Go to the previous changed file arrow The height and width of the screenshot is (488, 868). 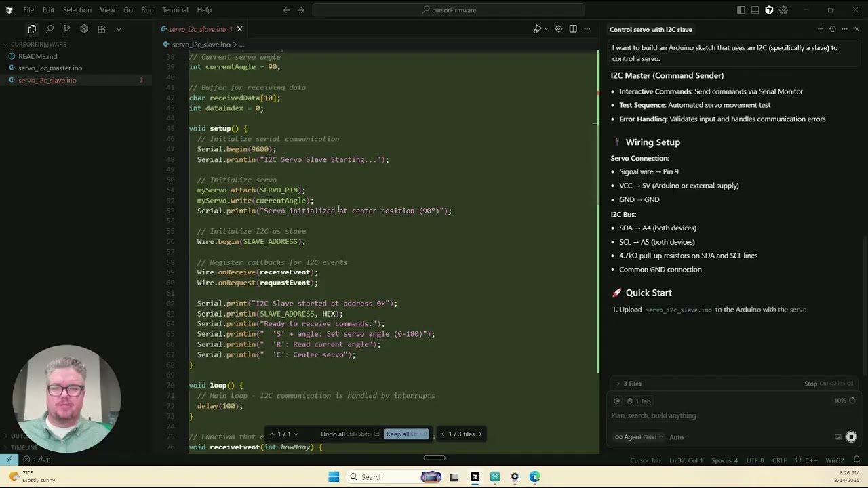coord(443,434)
